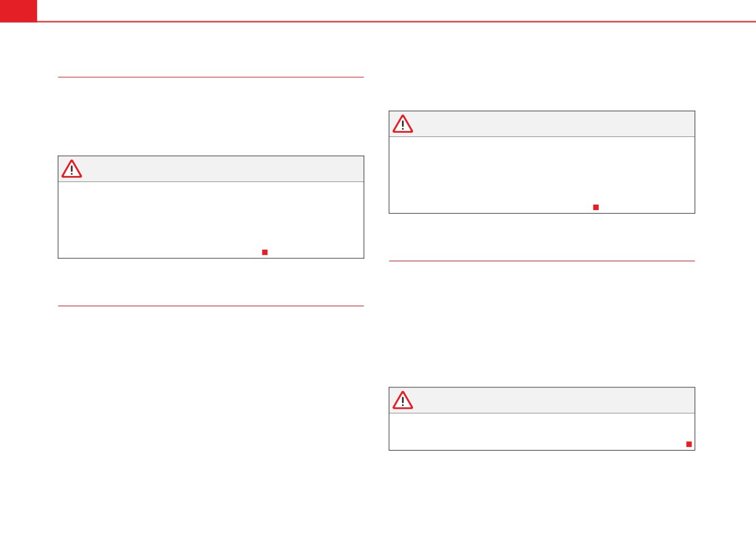Click the warning triangle in the upper right-column box
The height and width of the screenshot is (534, 756).
coord(403,124)
